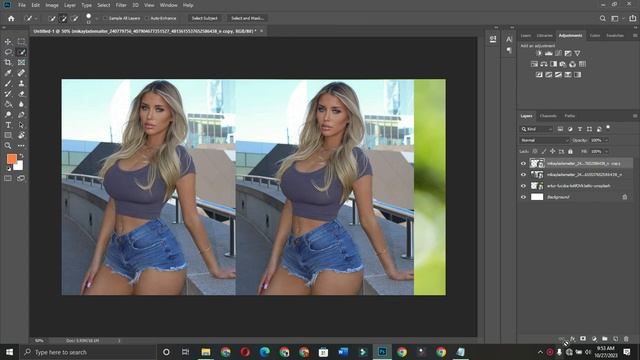Add a Brightness/Contrast adjustment

(539, 53)
